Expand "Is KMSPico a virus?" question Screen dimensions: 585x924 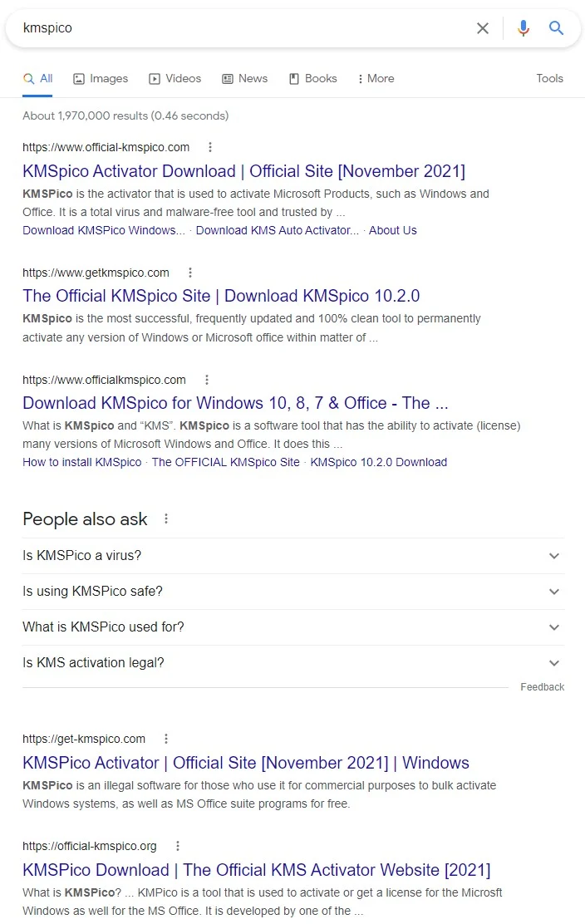[293, 556]
